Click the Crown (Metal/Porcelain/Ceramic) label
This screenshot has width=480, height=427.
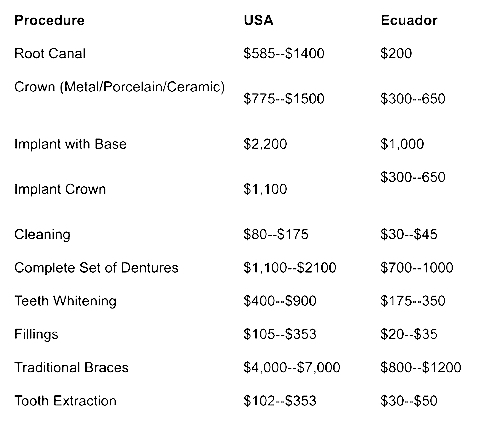pos(120,87)
